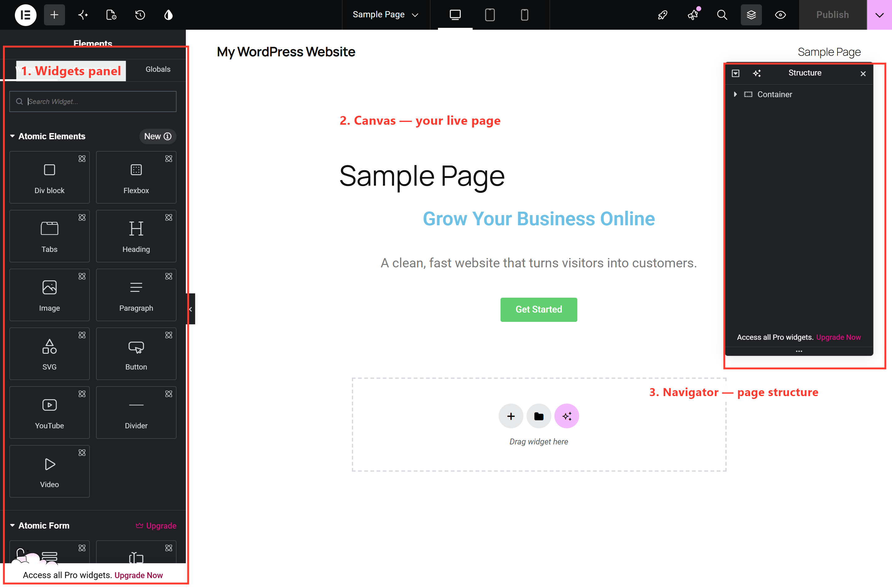Select the Divider widget

[136, 413]
